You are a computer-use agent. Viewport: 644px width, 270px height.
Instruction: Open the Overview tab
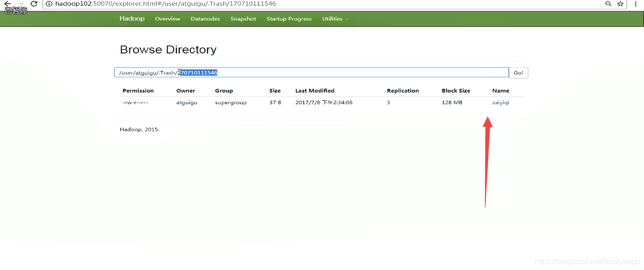[168, 19]
